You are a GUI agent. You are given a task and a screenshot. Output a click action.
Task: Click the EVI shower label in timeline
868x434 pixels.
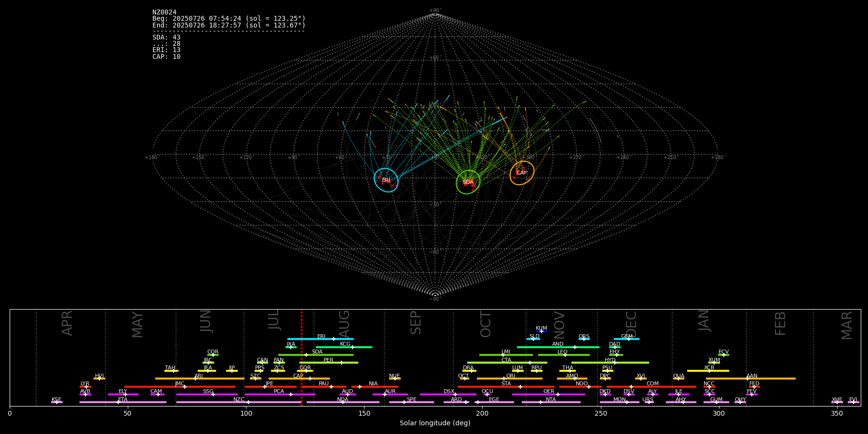coord(854,400)
